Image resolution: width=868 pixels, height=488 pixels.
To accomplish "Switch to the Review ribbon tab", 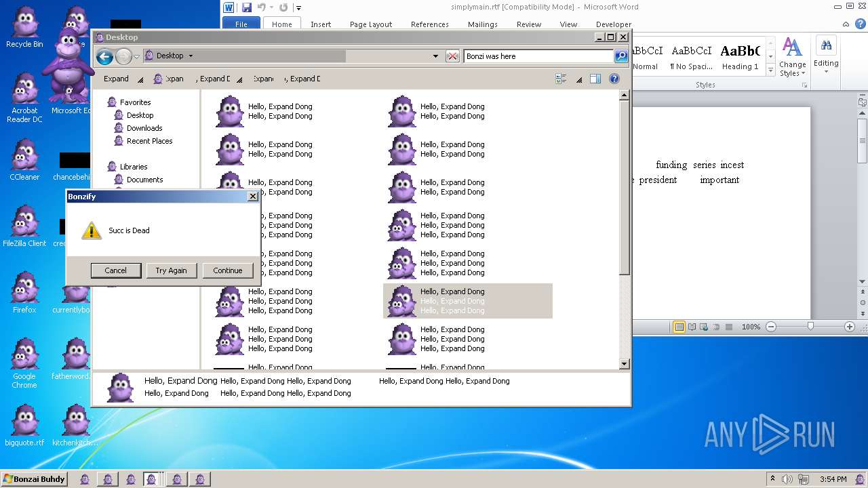I will pyautogui.click(x=529, y=24).
